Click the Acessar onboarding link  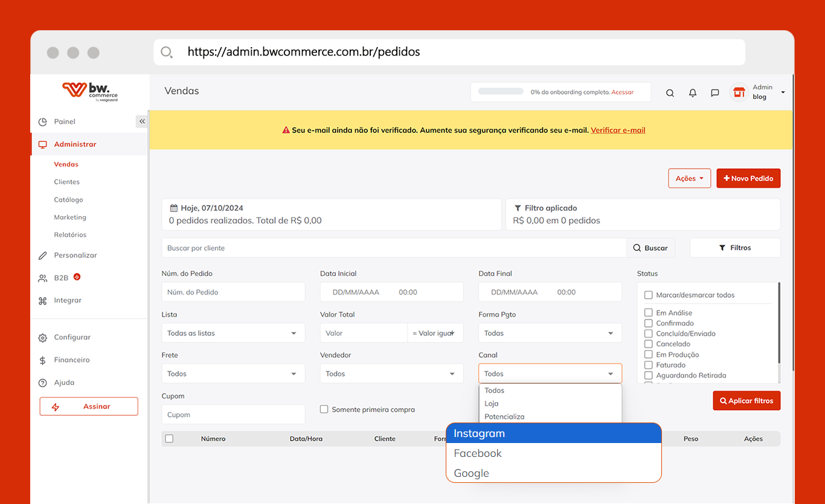pos(622,92)
